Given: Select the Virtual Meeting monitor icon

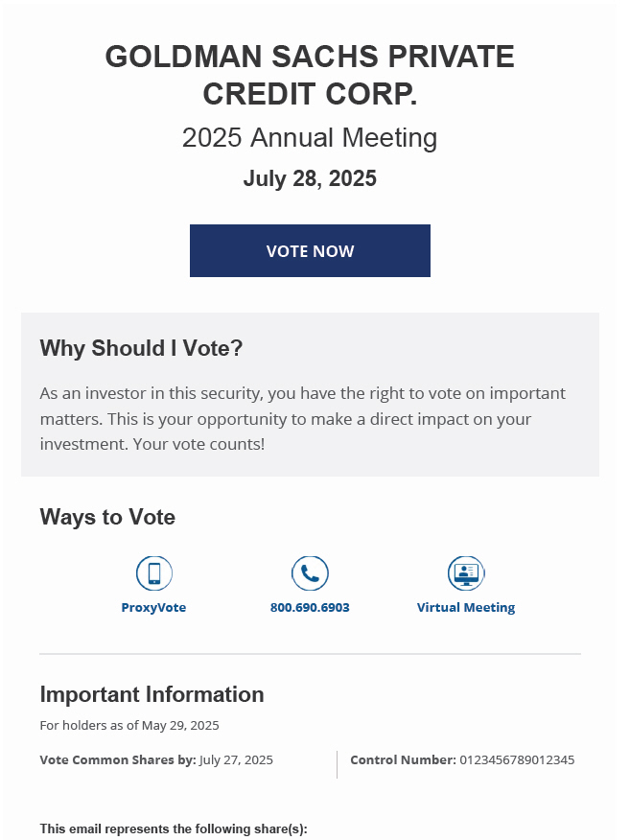Looking at the screenshot, I should click(466, 573).
